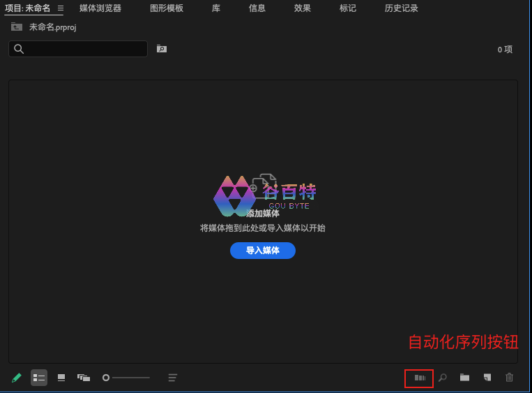Click the blue 导入媒体 button
This screenshot has width=532, height=393.
click(x=263, y=251)
